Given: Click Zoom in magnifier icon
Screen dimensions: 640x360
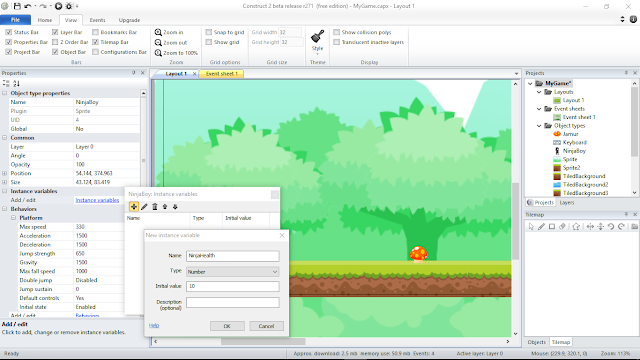Looking at the screenshot, I should [x=158, y=32].
